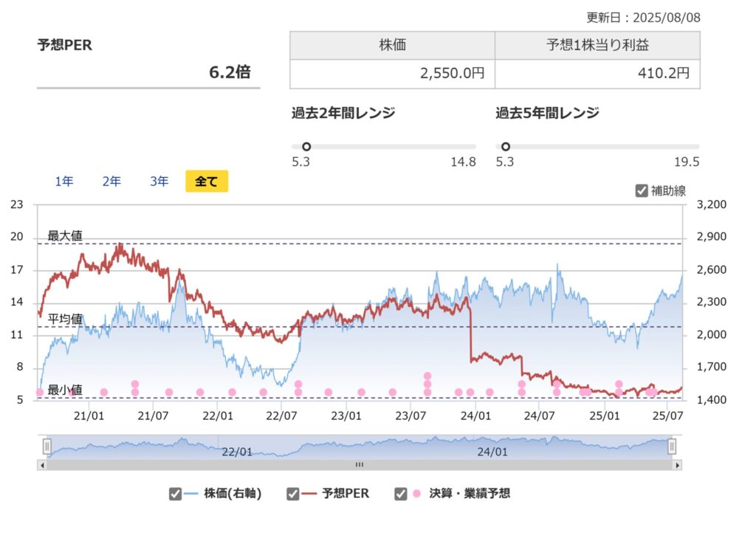
Task: Click the 6.2倍 PER value
Action: coord(230,72)
